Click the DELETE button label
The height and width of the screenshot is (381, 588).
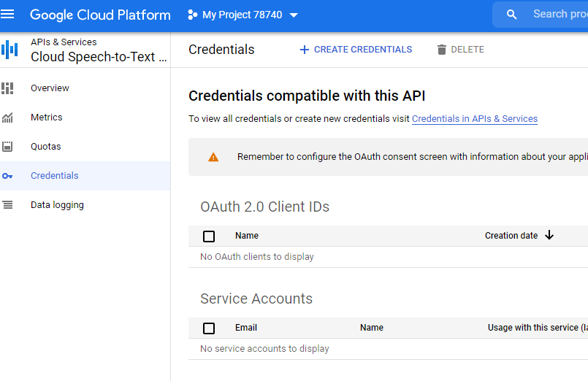click(467, 50)
